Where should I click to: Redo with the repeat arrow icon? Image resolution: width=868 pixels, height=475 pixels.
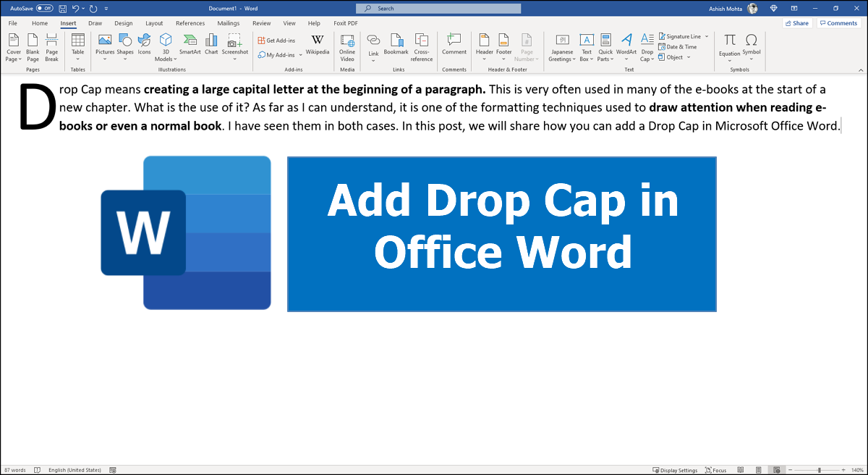[94, 9]
